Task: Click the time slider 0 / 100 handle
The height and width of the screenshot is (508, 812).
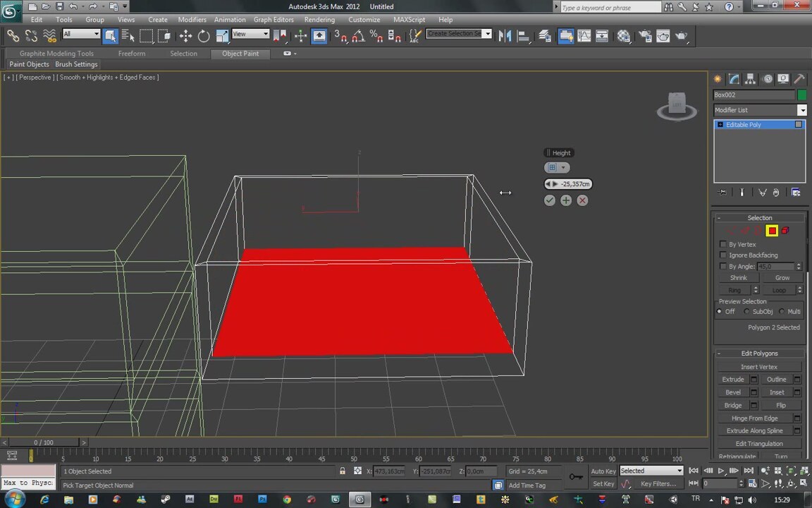Action: (x=44, y=442)
